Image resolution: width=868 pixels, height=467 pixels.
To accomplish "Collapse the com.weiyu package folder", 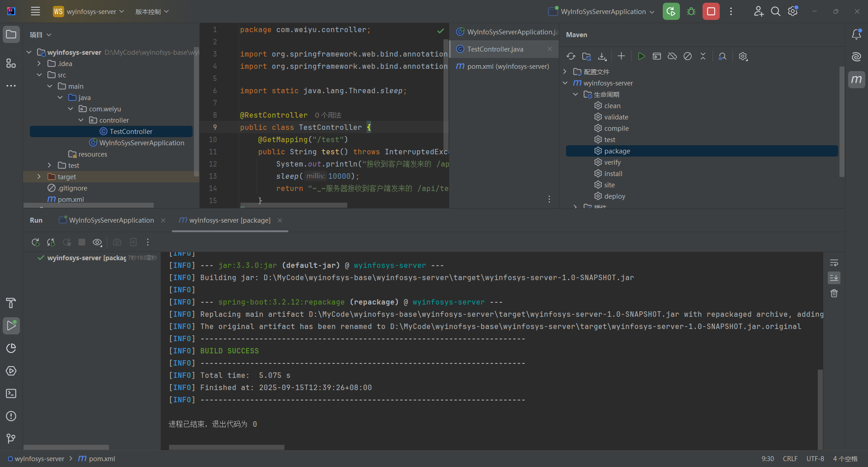I will [x=71, y=109].
